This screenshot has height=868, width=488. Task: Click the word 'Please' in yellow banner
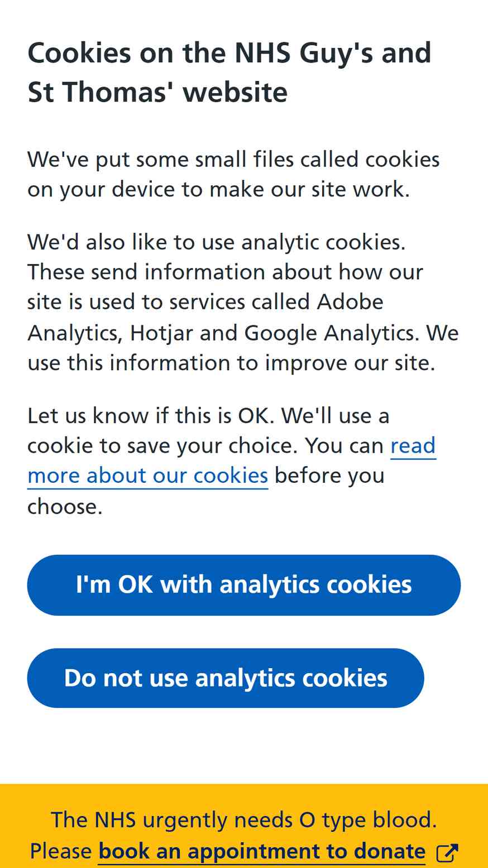(61, 851)
